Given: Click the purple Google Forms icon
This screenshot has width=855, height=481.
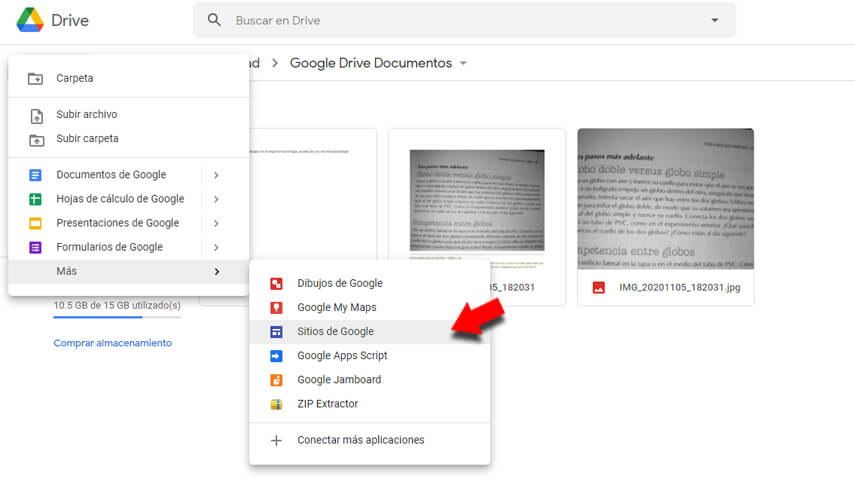Looking at the screenshot, I should [x=36, y=247].
